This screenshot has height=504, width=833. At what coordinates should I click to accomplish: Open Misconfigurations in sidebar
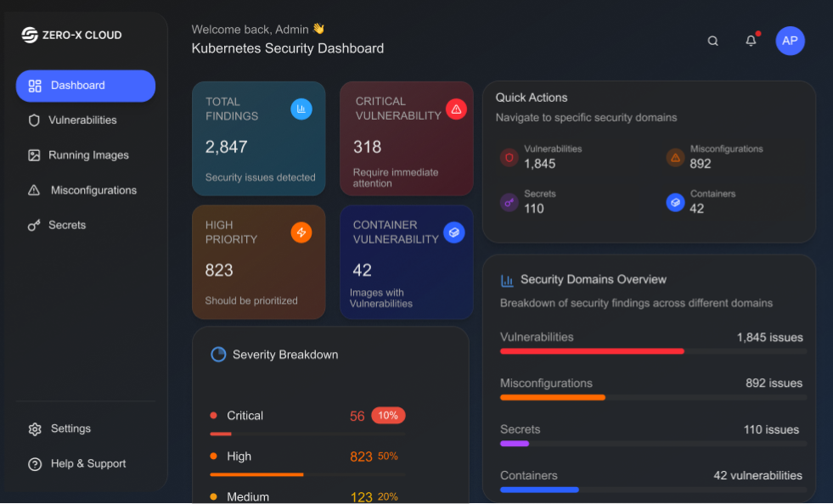(x=93, y=190)
